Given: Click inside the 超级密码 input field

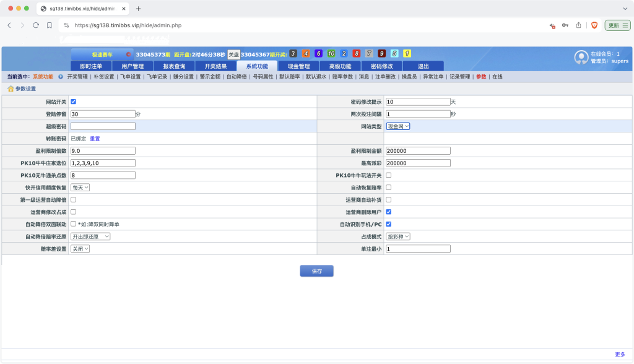Looking at the screenshot, I should (102, 126).
